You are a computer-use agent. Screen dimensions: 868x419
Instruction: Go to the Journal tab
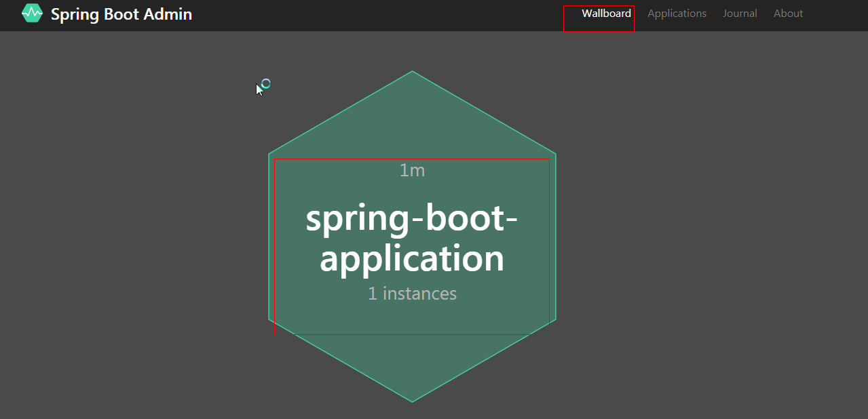point(740,14)
